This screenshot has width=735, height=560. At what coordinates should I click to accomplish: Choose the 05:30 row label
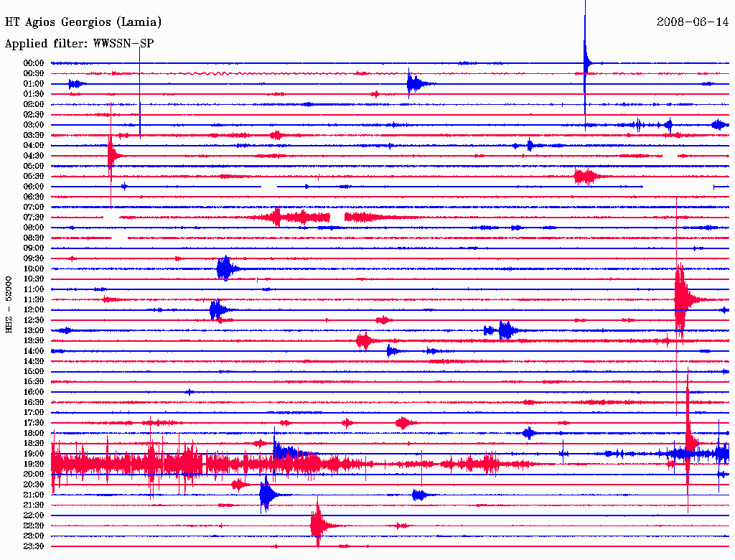tap(34, 177)
